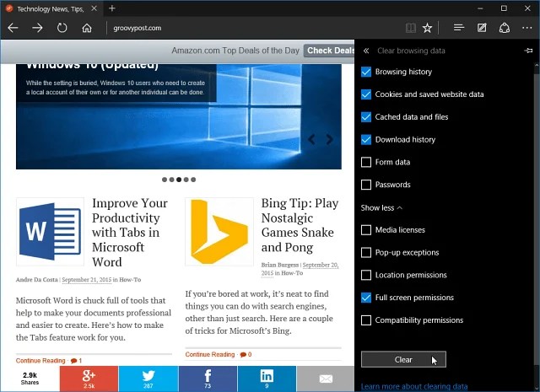
Task: Uncheck Download history
Action: coord(366,139)
